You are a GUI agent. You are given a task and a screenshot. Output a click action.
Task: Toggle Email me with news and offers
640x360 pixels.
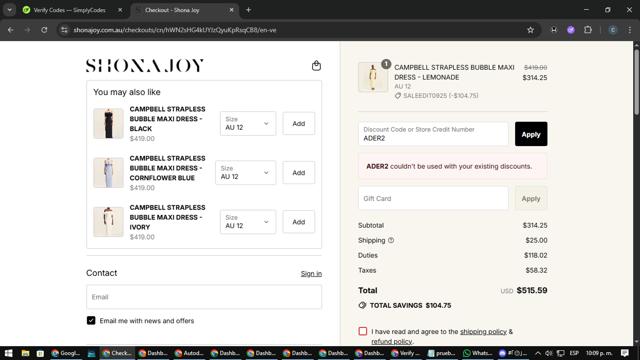(x=91, y=320)
